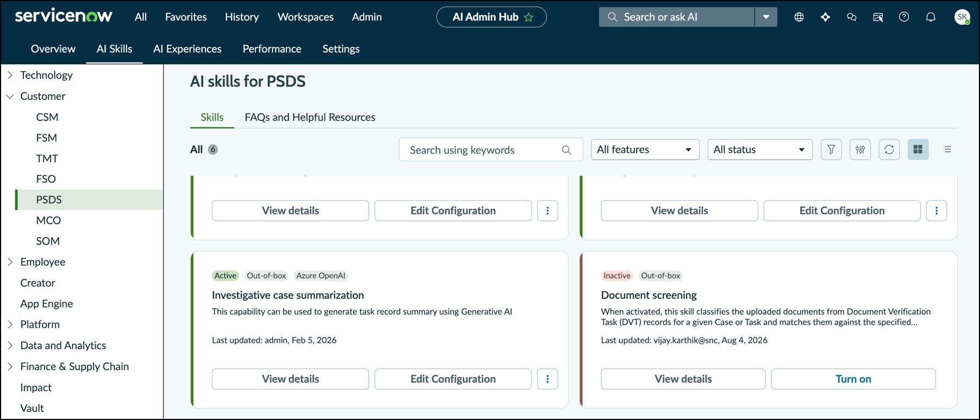Open the chat conversations icon
980x420 pixels.
(x=851, y=17)
